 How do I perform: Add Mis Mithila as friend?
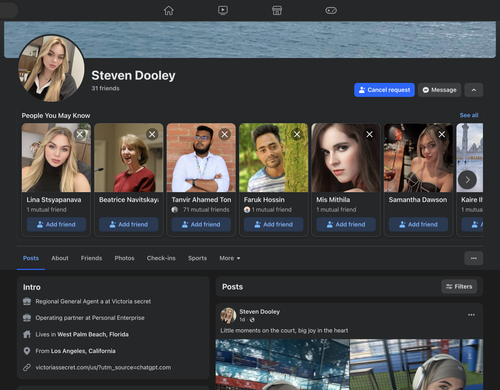(x=346, y=224)
